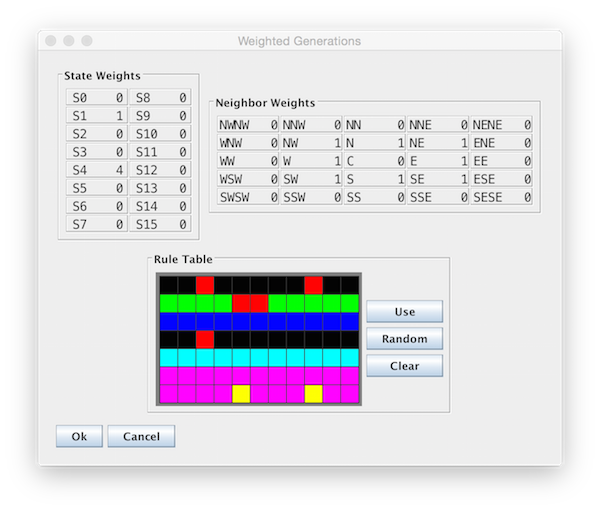
Task: Click first red cell in green rule row
Action: tap(241, 303)
